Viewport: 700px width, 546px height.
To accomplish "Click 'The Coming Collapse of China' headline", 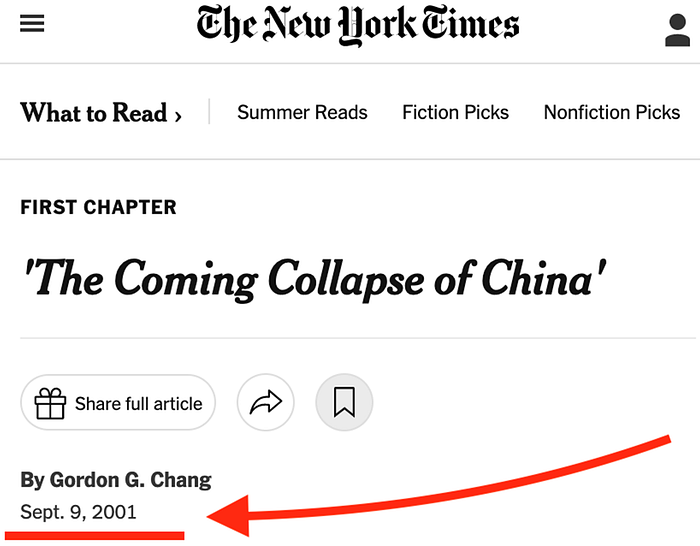I will point(314,279).
